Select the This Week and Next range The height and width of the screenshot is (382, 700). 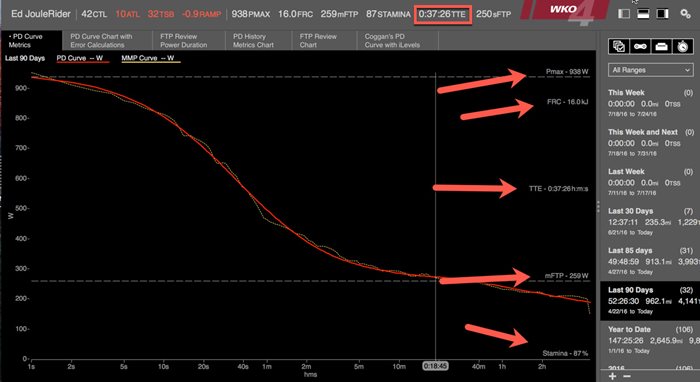(x=650, y=142)
